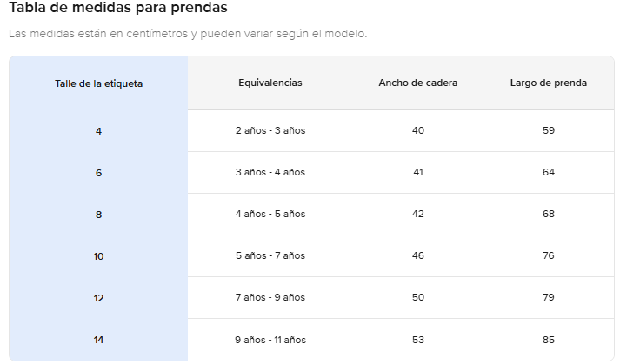
Task: Click the centimeters note below the title
Action: coord(188,35)
